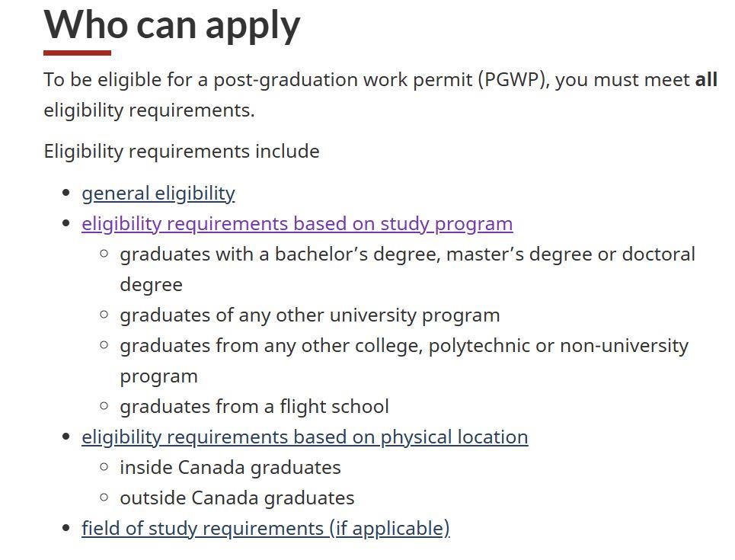735x560 pixels.
Task: Click the hollow bullet beside flight school item
Action: coord(104,407)
